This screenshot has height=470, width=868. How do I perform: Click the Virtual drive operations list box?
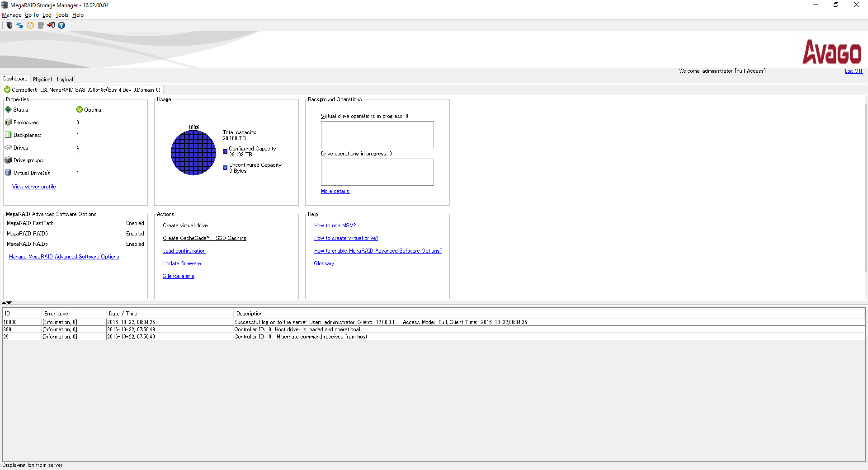[377, 135]
